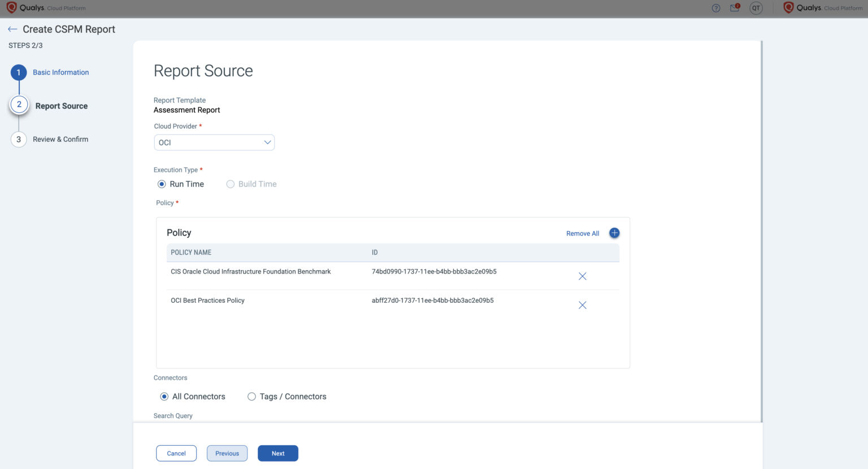Remove the OCI Best Practices Policy entry
This screenshot has width=868, height=469.
click(582, 305)
